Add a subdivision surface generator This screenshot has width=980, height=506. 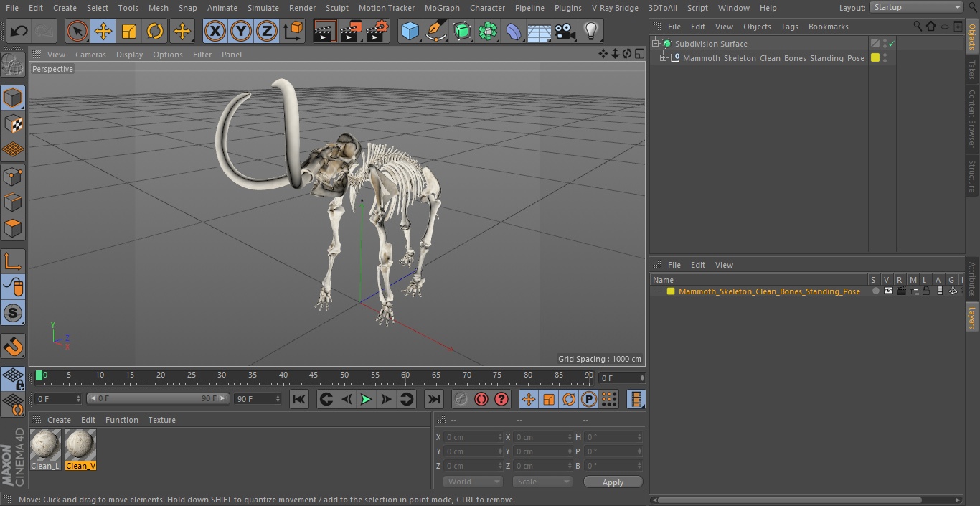point(462,31)
